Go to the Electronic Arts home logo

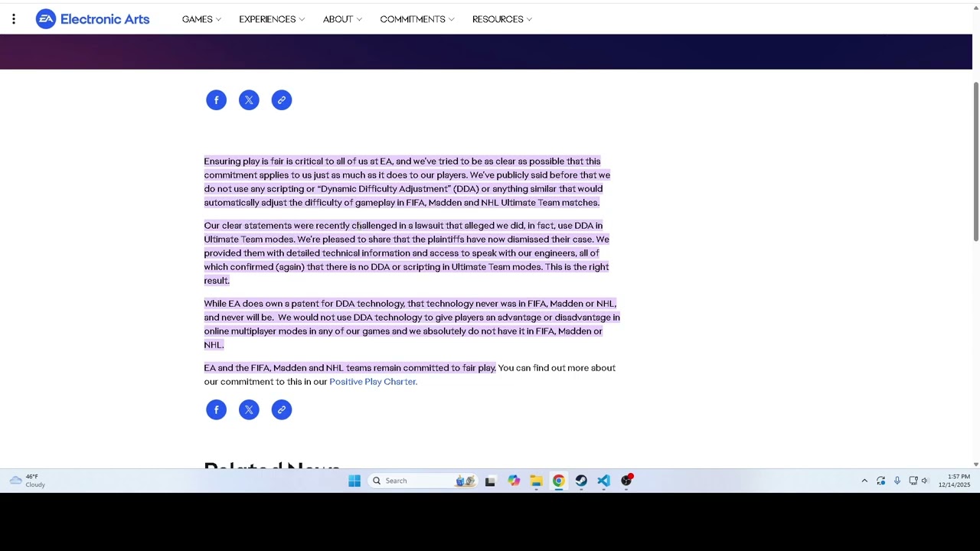[93, 19]
